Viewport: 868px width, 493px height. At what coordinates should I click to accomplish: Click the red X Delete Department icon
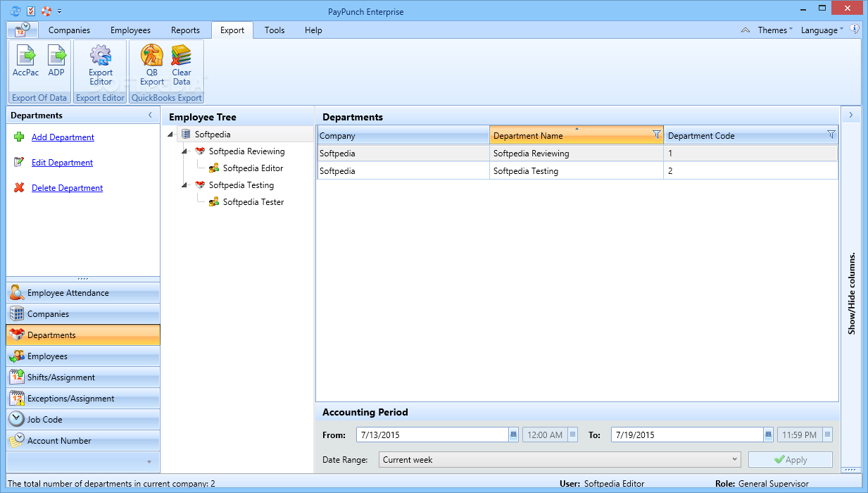[x=19, y=187]
